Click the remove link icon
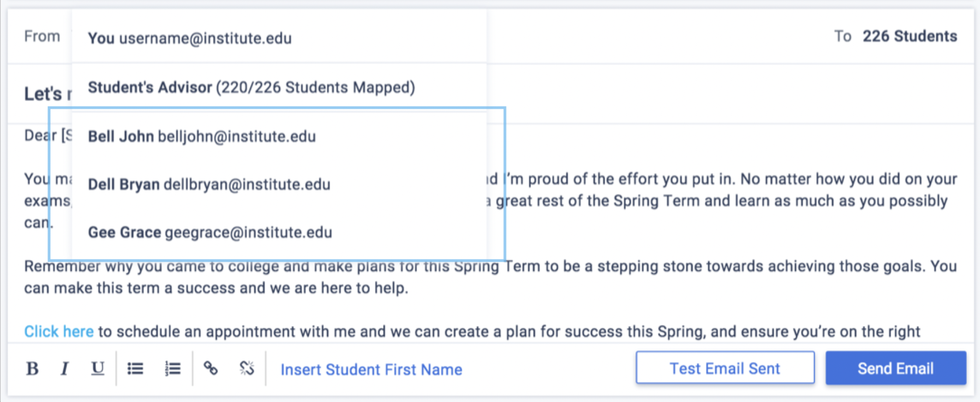This screenshot has width=980, height=402. (247, 369)
